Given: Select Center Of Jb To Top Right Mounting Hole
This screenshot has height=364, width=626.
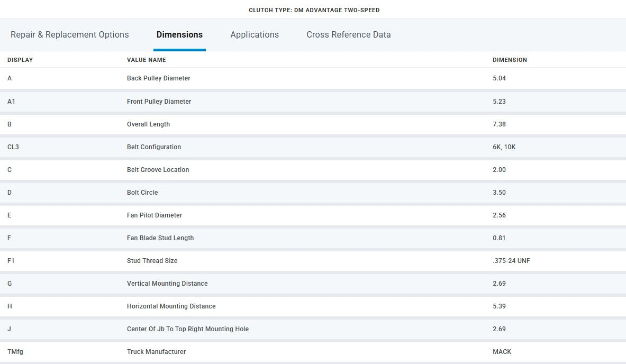Looking at the screenshot, I should 188,329.
